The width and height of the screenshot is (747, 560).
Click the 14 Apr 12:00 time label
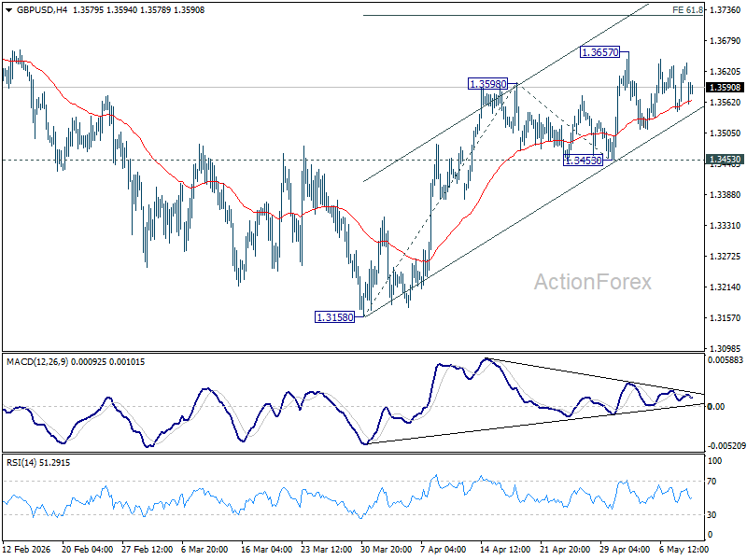click(505, 550)
